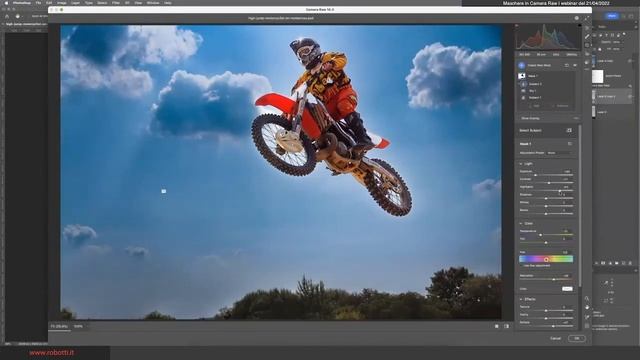Viewport: 640px width, 360px height.
Task: Click the New Layer icon in Photoshop Layers panel
Action: click(x=623, y=263)
